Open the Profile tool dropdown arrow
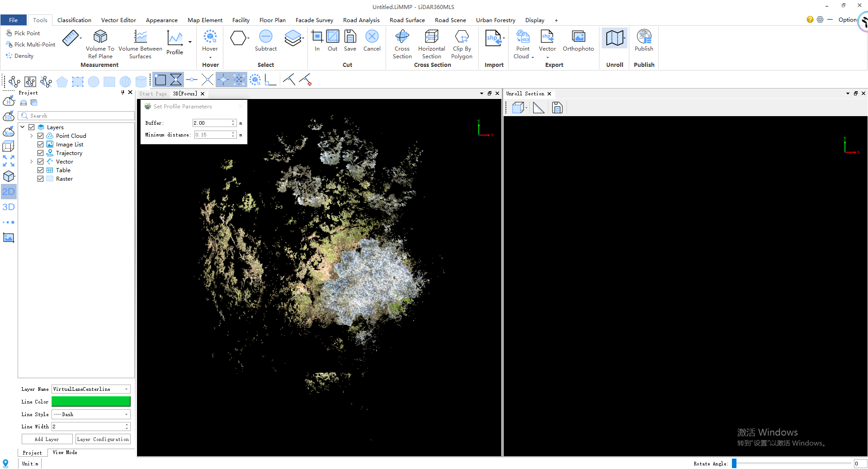The height and width of the screenshot is (469, 868). click(190, 42)
